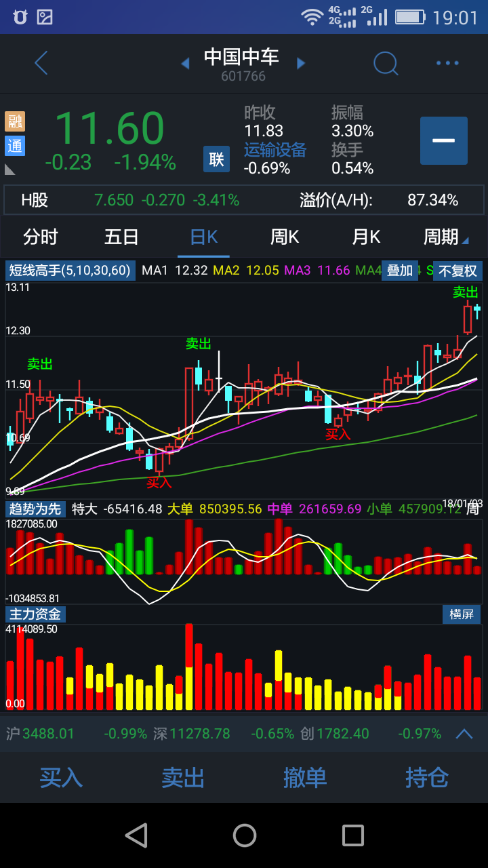
Task: Tap bottom 买入 buy button
Action: click(x=61, y=777)
